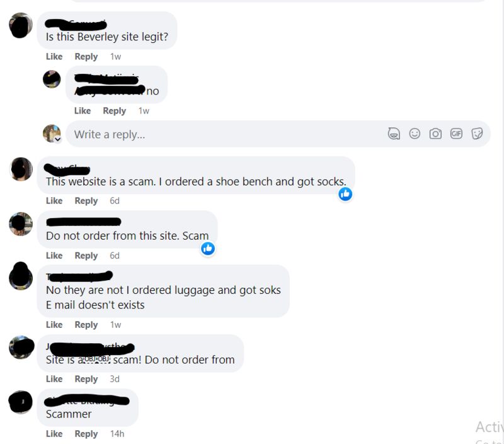The image size is (504, 444).
Task: Open the avatar sticker picker in reply box
Action: (394, 134)
